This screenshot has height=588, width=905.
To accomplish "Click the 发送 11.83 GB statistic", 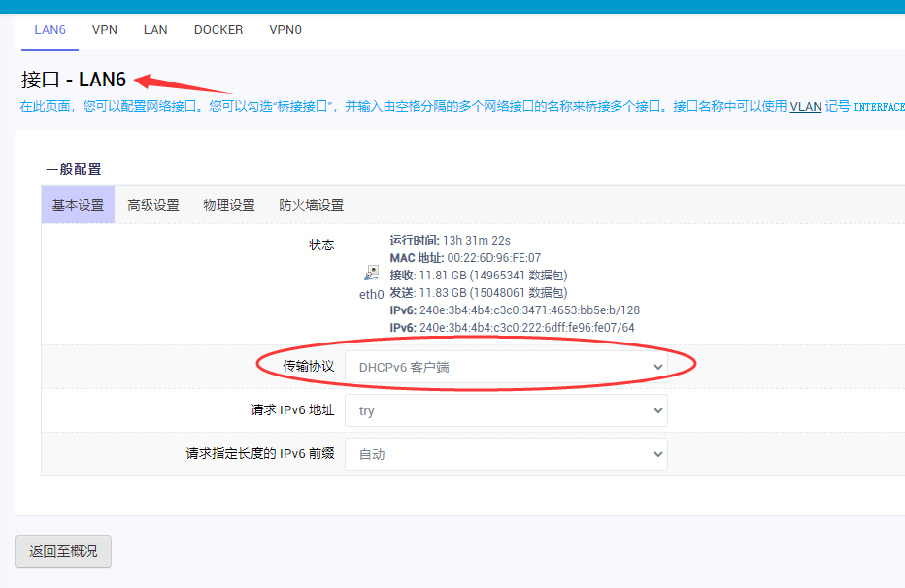I will 479,292.
